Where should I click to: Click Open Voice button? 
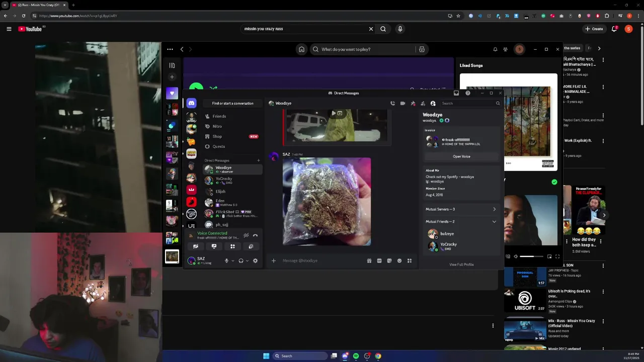coord(461,156)
